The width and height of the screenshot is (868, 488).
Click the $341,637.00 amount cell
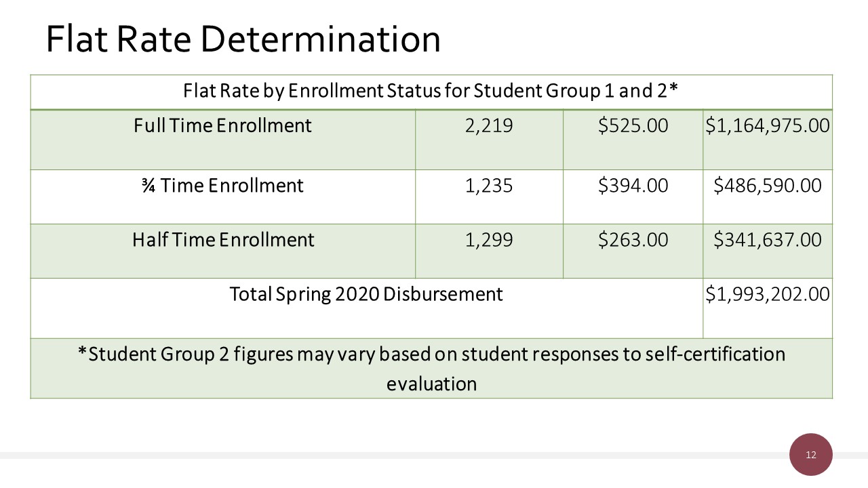[768, 240]
